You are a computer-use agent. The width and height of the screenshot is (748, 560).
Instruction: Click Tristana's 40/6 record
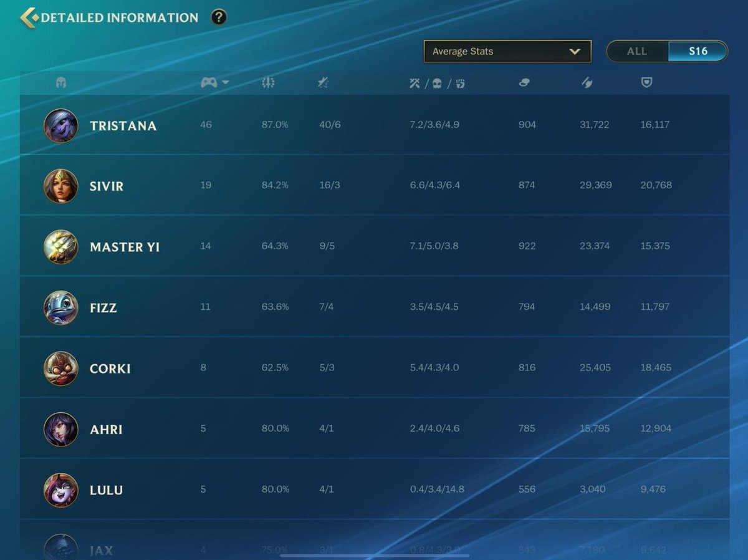click(x=330, y=125)
